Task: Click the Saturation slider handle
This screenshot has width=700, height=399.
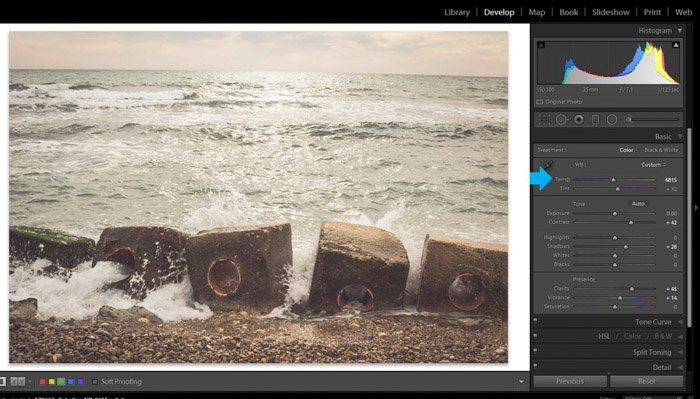Action: (615, 307)
